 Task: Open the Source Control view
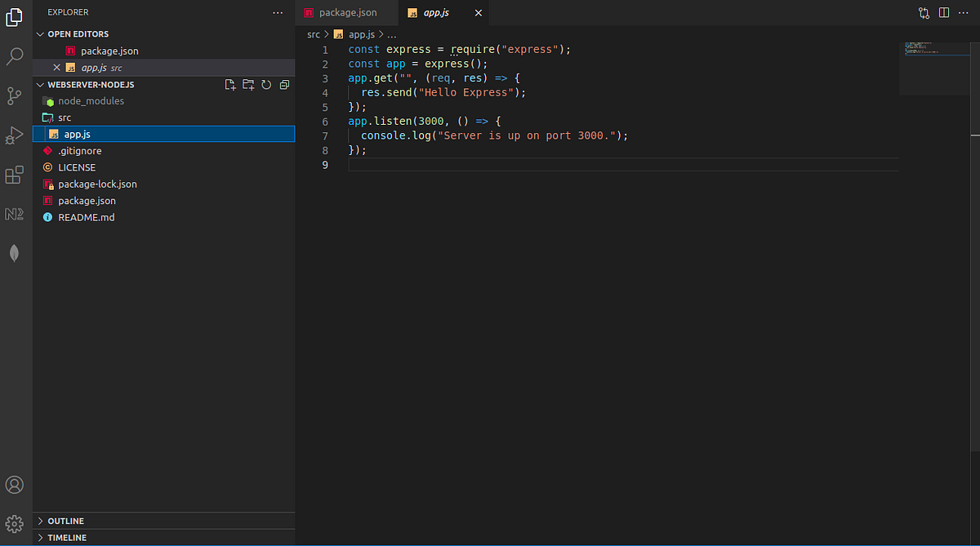[x=14, y=96]
